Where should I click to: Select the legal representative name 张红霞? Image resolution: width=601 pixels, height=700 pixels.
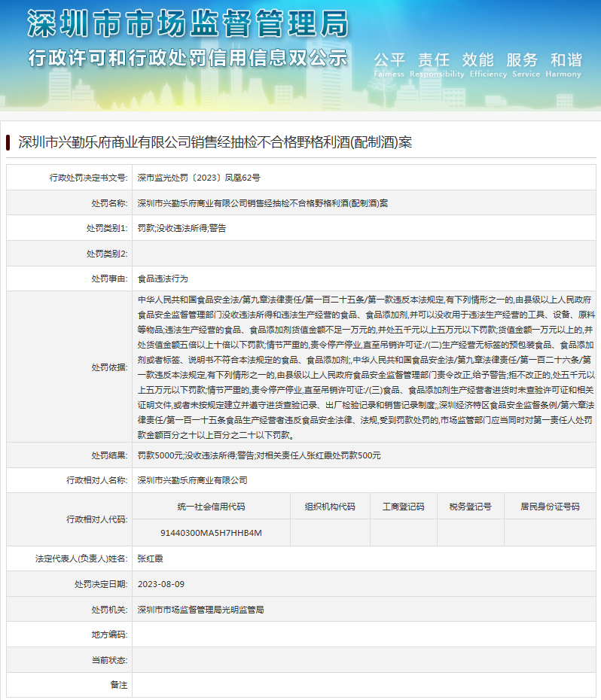click(x=150, y=558)
